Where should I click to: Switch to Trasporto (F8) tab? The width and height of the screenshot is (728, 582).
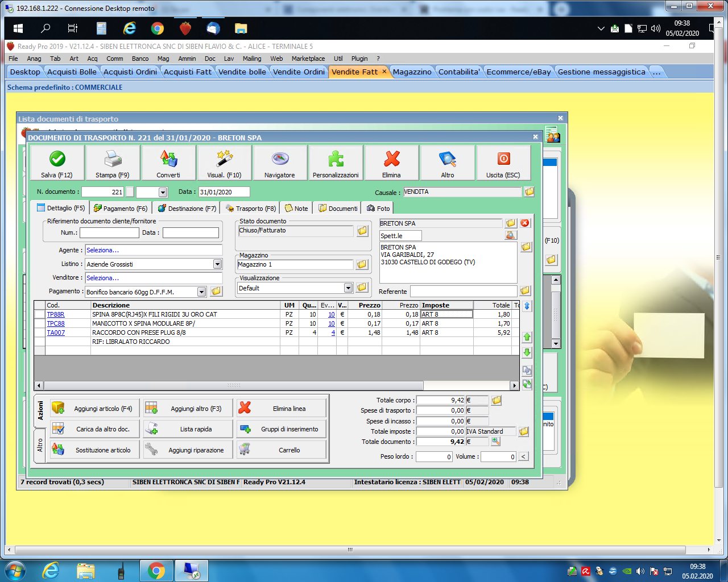(x=251, y=209)
